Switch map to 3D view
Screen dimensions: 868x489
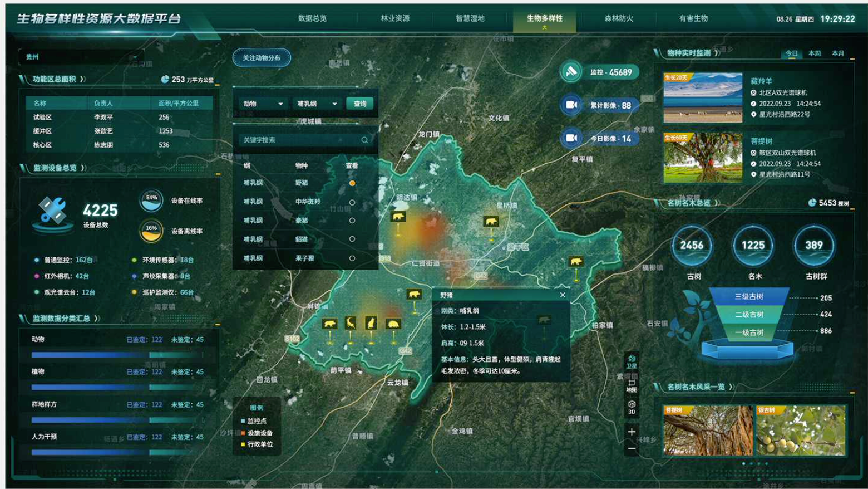[x=632, y=408]
